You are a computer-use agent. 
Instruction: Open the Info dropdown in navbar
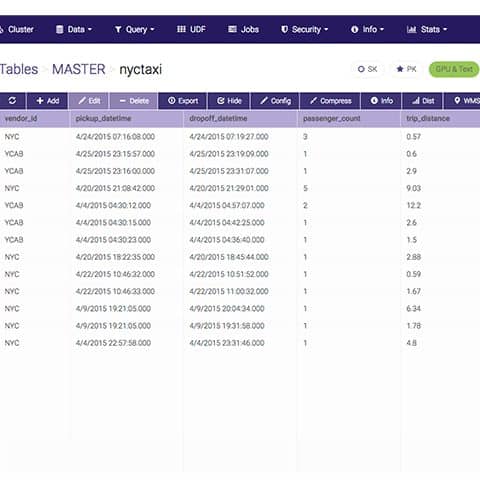click(367, 29)
